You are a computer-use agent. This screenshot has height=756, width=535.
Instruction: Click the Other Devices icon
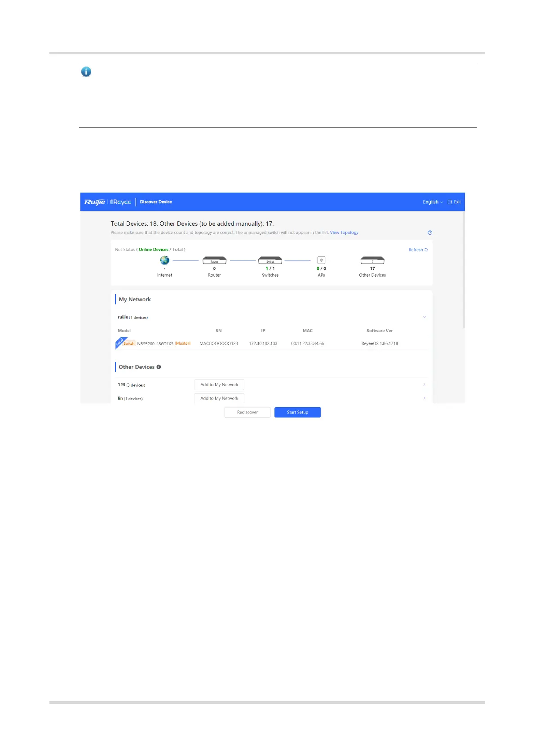pos(372,260)
